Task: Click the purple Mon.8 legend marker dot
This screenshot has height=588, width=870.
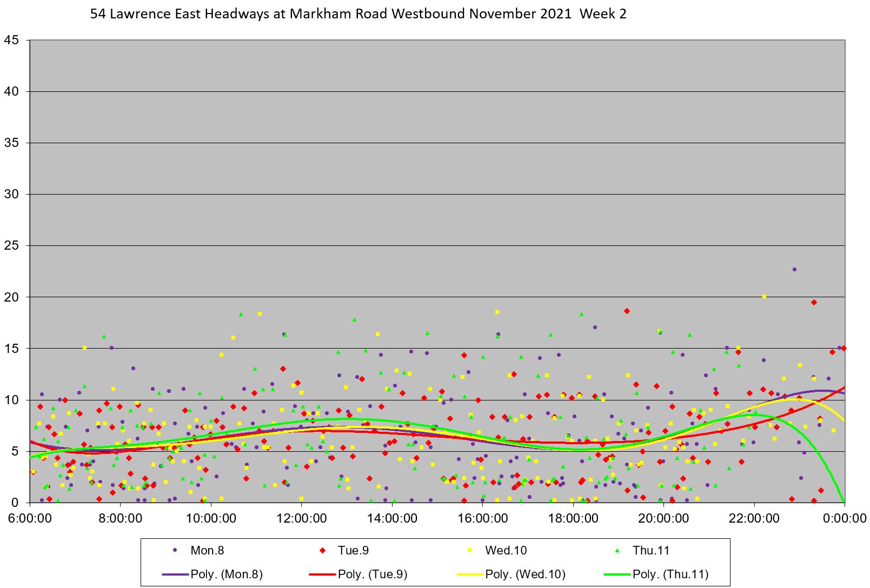Action: click(175, 550)
